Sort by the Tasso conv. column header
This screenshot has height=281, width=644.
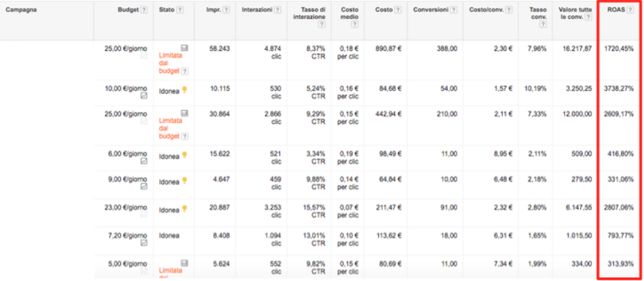pyautogui.click(x=538, y=13)
